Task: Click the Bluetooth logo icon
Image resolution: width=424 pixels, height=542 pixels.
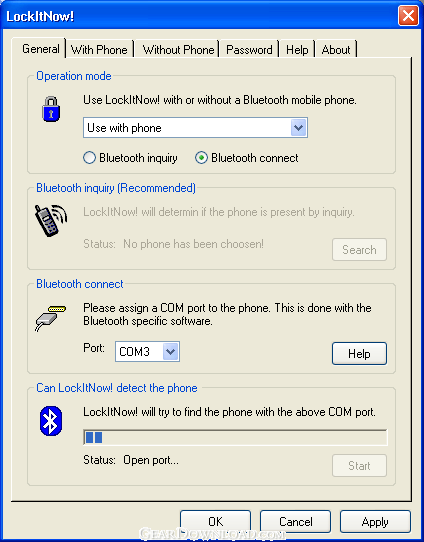Action: (x=51, y=421)
